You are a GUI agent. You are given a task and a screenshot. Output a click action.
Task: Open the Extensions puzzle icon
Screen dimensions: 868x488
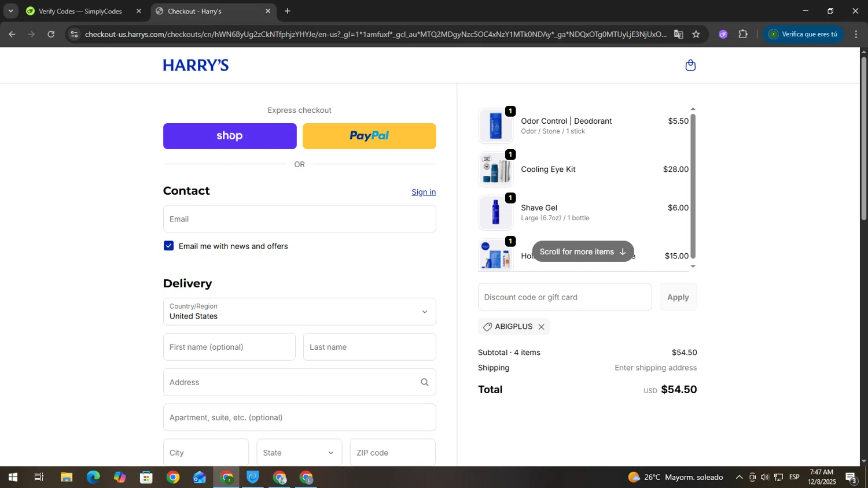(743, 34)
